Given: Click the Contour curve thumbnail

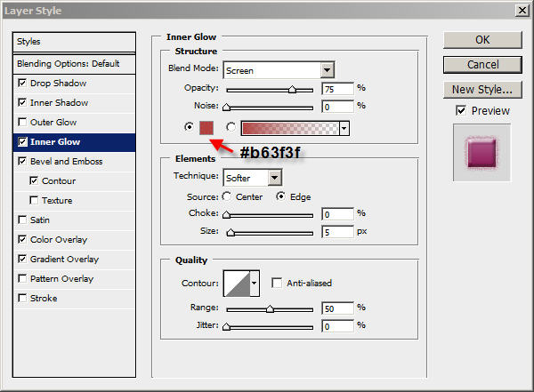Looking at the screenshot, I should tap(237, 283).
